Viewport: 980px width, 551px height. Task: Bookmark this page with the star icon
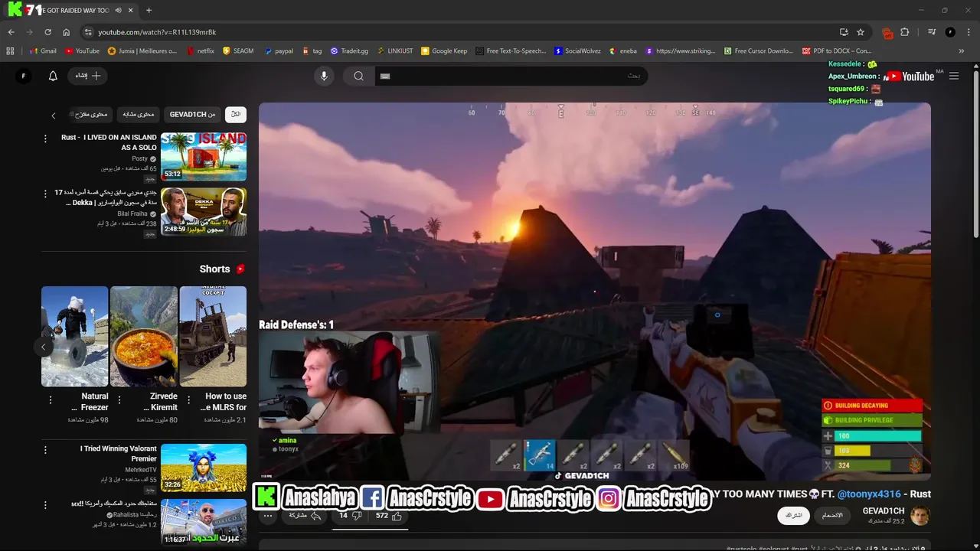coord(861,32)
